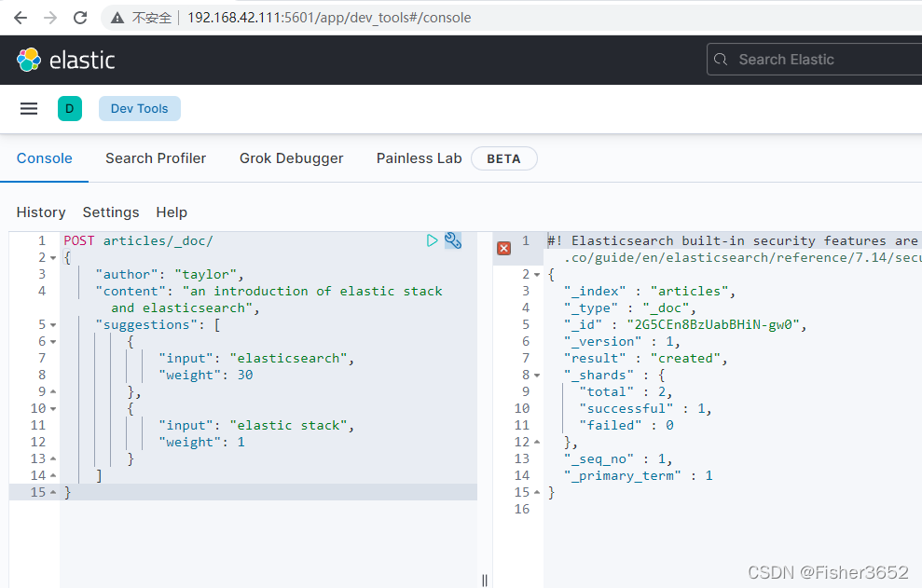This screenshot has height=588, width=922.
Task: Click the "elasticsearch" input value on line 7
Action: (288, 358)
